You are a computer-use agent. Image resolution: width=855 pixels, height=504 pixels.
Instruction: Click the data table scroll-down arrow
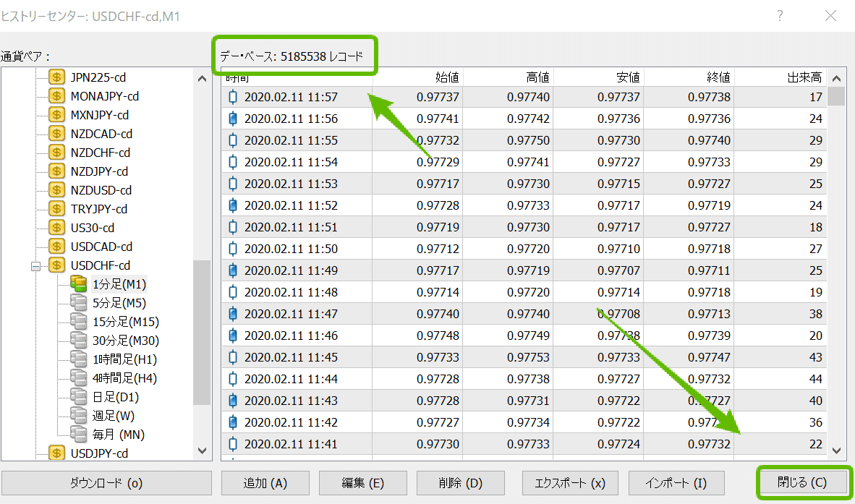(x=836, y=451)
